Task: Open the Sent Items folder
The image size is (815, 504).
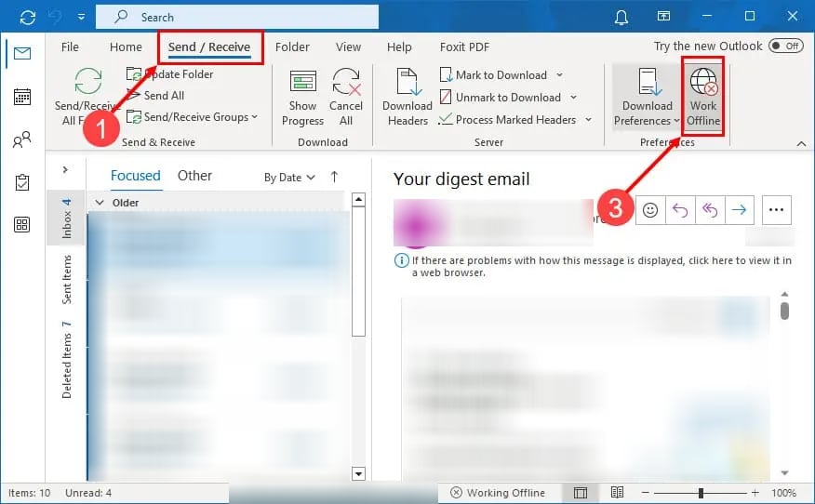Action: point(67,279)
